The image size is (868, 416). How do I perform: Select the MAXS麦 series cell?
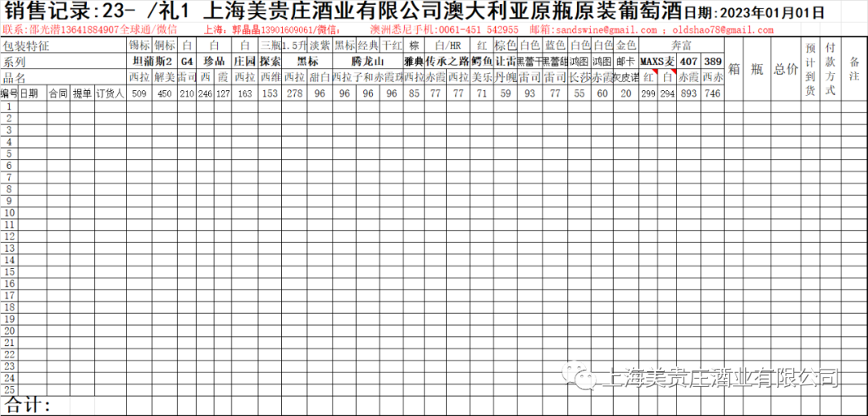point(657,61)
